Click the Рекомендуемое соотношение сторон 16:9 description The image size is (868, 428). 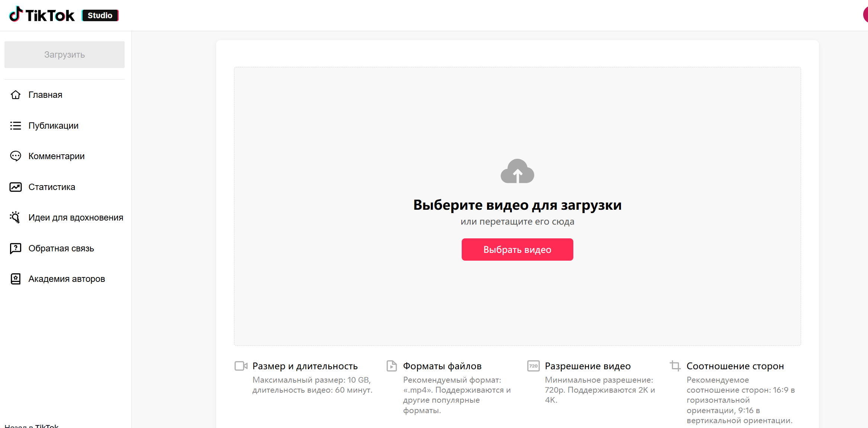[741, 400]
